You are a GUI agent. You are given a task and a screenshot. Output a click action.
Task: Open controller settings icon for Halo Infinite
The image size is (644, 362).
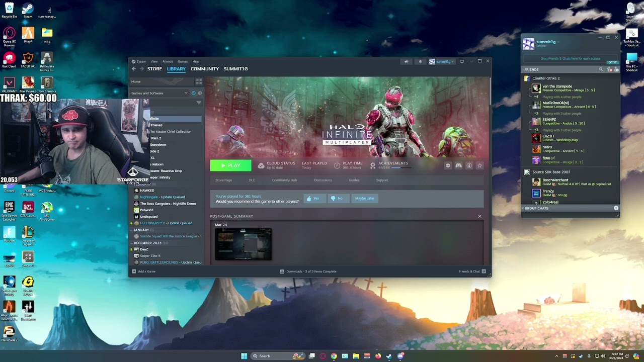[x=459, y=165]
